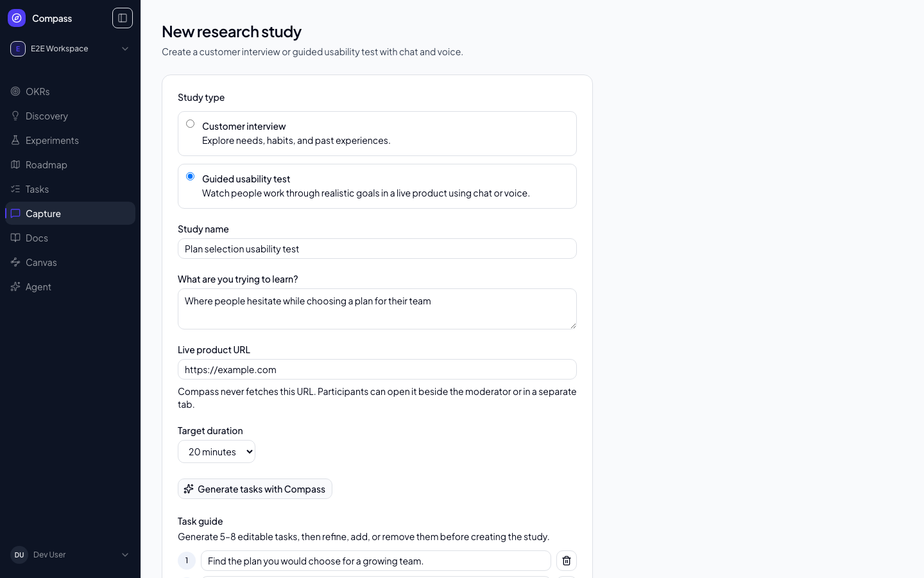This screenshot has width=924, height=578.
Task: Collapse sidebar with panel toggle icon
Action: pos(123,18)
